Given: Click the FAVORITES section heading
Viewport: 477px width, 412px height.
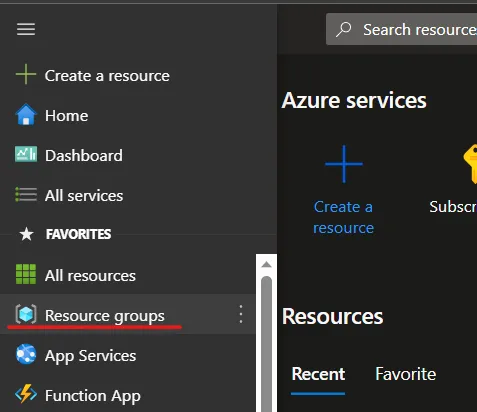Looking at the screenshot, I should (79, 234).
